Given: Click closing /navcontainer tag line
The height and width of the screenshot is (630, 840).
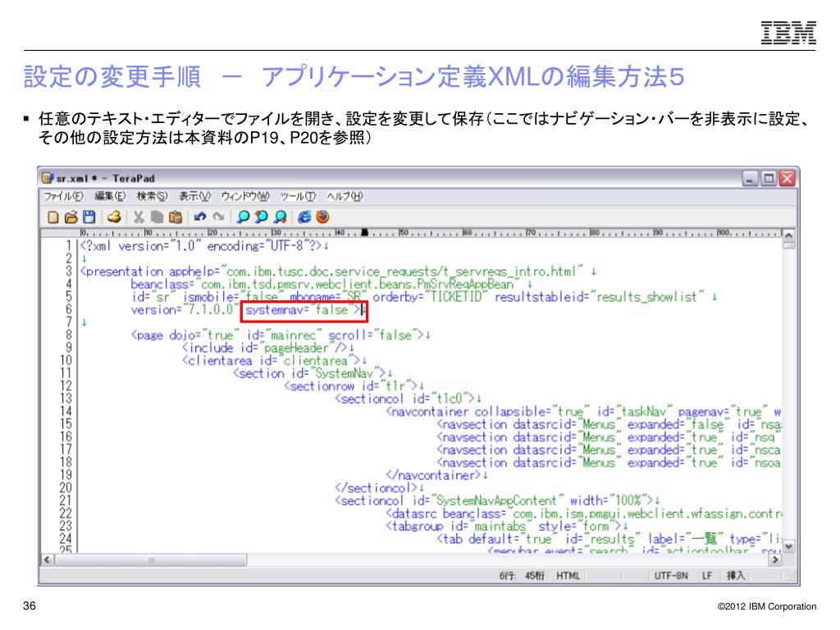Looking at the screenshot, I should (x=433, y=475).
